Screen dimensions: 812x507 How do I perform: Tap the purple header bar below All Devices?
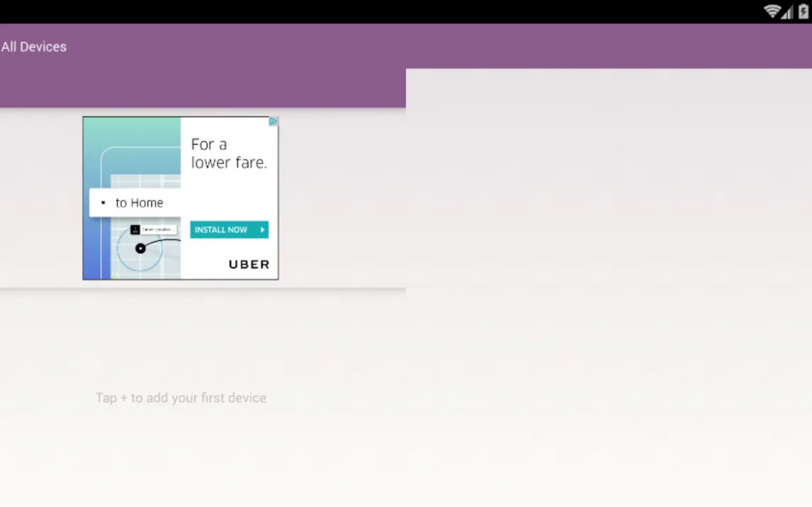click(x=202, y=89)
